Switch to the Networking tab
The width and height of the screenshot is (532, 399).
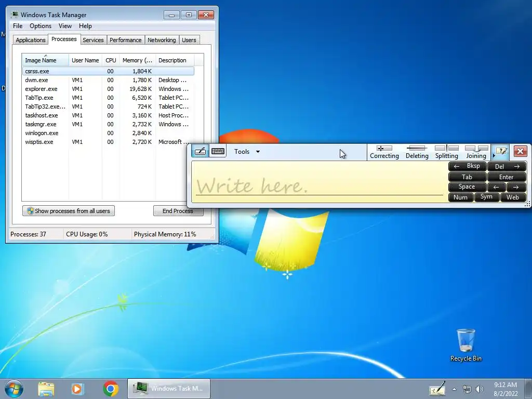[x=162, y=39]
